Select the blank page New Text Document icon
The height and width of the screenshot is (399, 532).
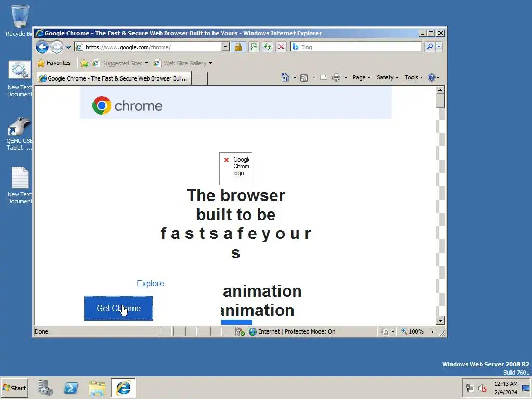pos(20,185)
